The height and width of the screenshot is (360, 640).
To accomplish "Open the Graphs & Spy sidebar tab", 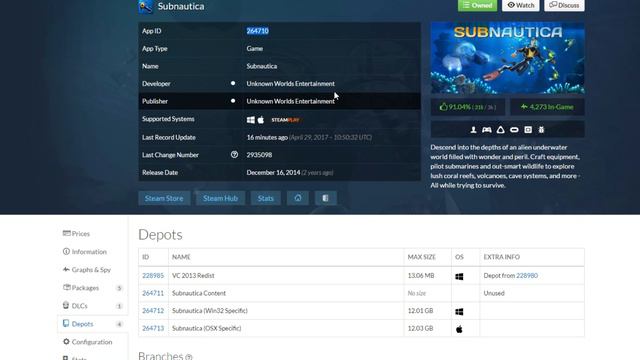I will (x=92, y=269).
